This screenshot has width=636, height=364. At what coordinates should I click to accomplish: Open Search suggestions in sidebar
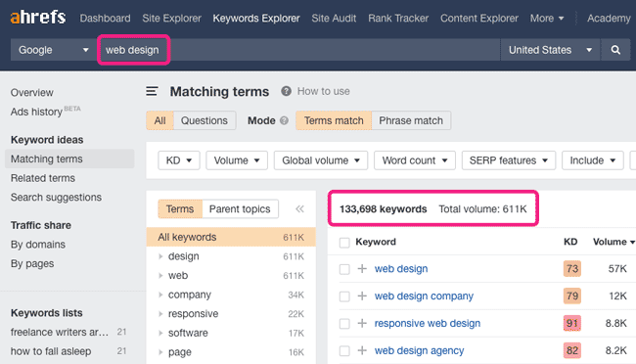pyautogui.click(x=56, y=198)
